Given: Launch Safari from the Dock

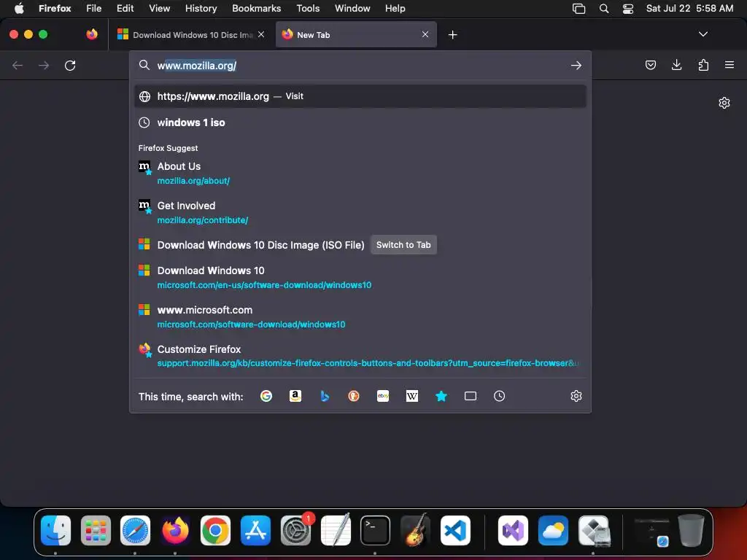Looking at the screenshot, I should click(x=135, y=530).
